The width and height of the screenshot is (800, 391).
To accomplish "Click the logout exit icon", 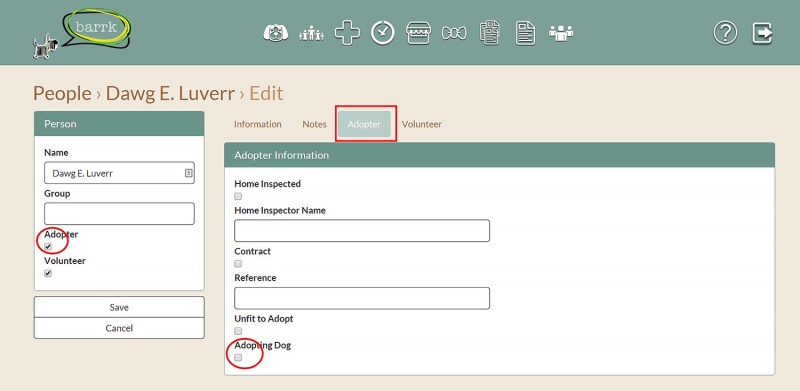I will (762, 34).
